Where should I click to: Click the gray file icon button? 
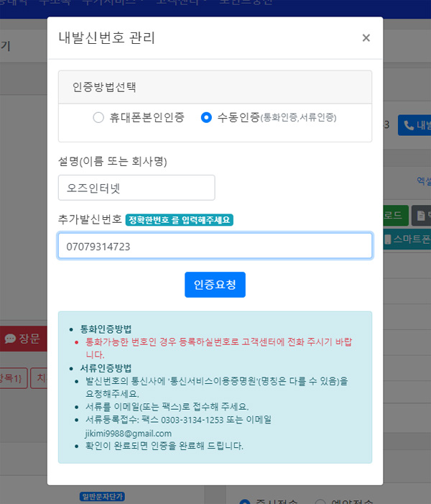(x=422, y=214)
